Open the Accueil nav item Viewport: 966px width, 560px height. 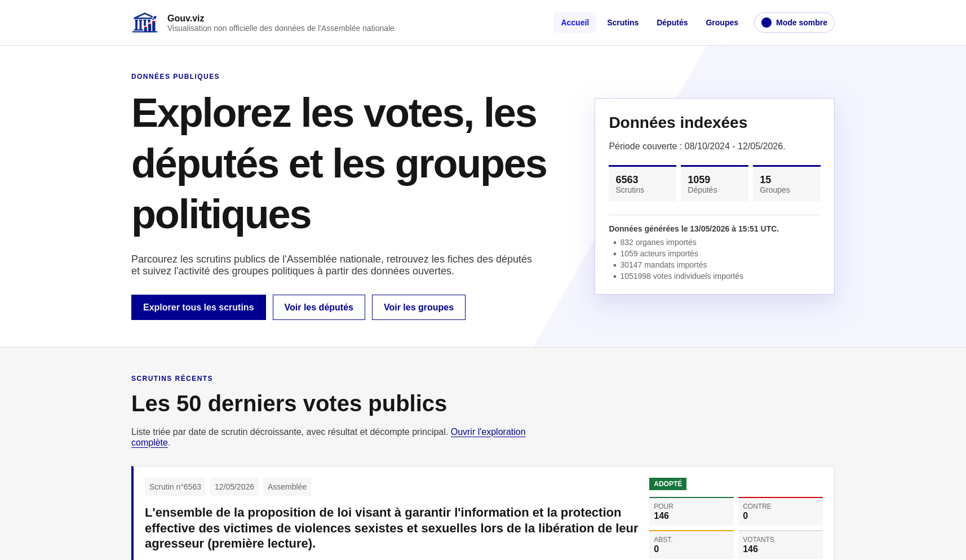(575, 23)
